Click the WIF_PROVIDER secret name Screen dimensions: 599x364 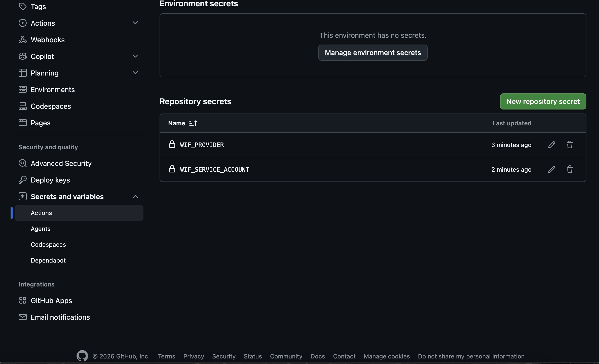click(202, 145)
